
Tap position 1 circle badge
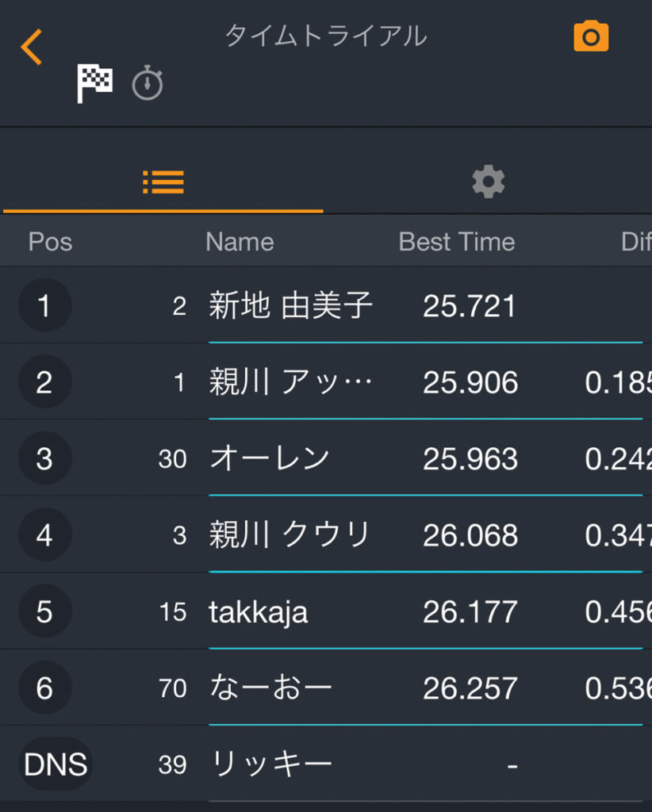point(44,305)
